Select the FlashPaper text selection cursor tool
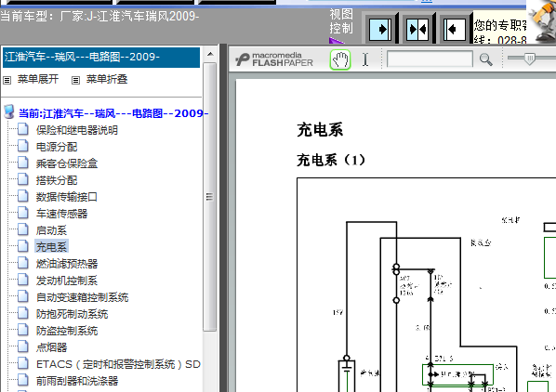556x392 pixels. [365, 59]
